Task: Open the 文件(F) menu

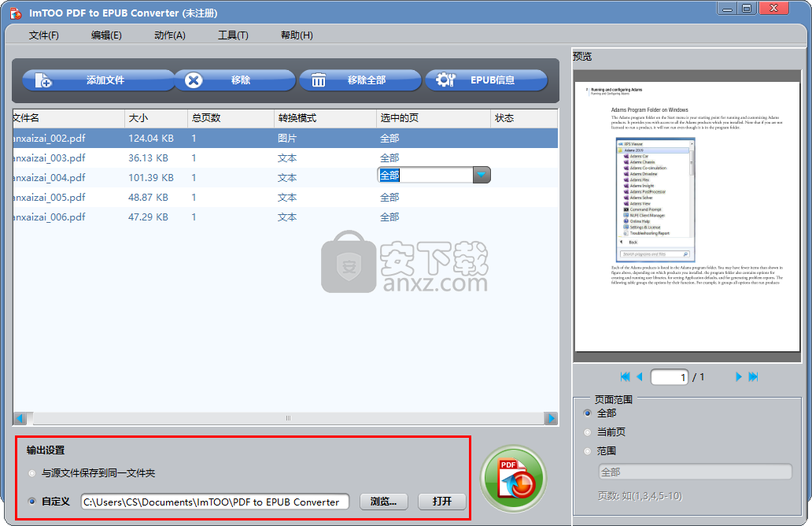Action: [43, 35]
